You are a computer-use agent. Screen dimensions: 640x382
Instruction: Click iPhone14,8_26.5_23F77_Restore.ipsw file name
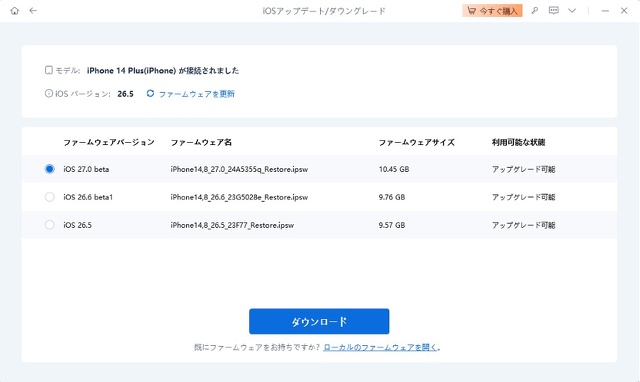click(232, 225)
